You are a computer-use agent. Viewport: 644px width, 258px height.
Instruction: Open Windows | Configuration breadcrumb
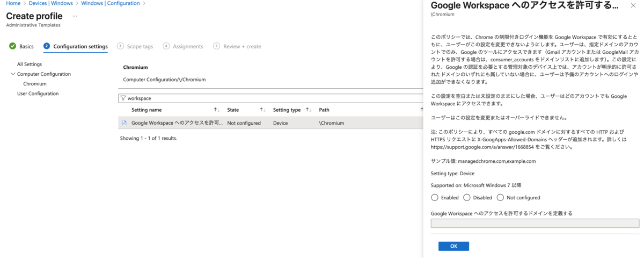(x=110, y=3)
